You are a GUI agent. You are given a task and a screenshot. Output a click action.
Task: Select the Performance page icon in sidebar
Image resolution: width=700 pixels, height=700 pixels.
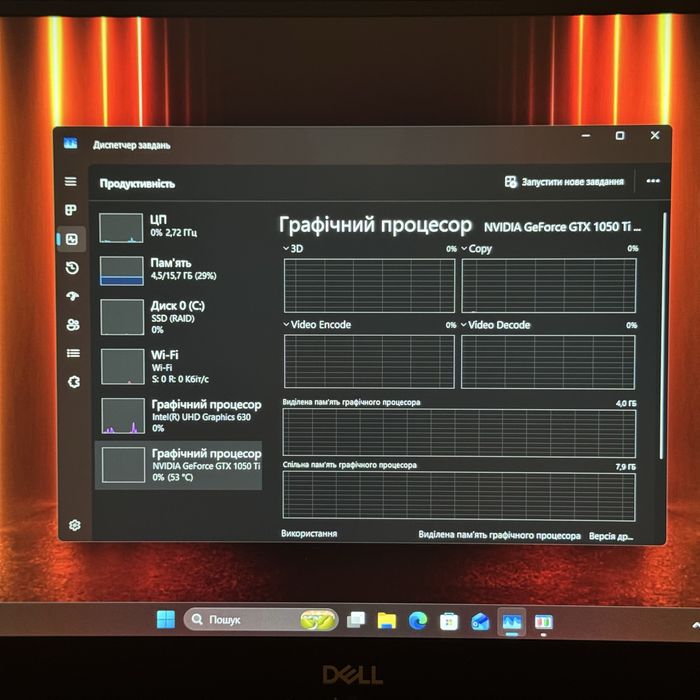click(x=72, y=239)
